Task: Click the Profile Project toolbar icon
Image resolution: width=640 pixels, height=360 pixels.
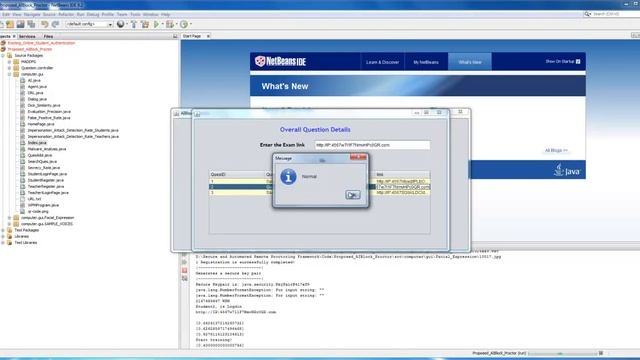Action: coord(184,24)
